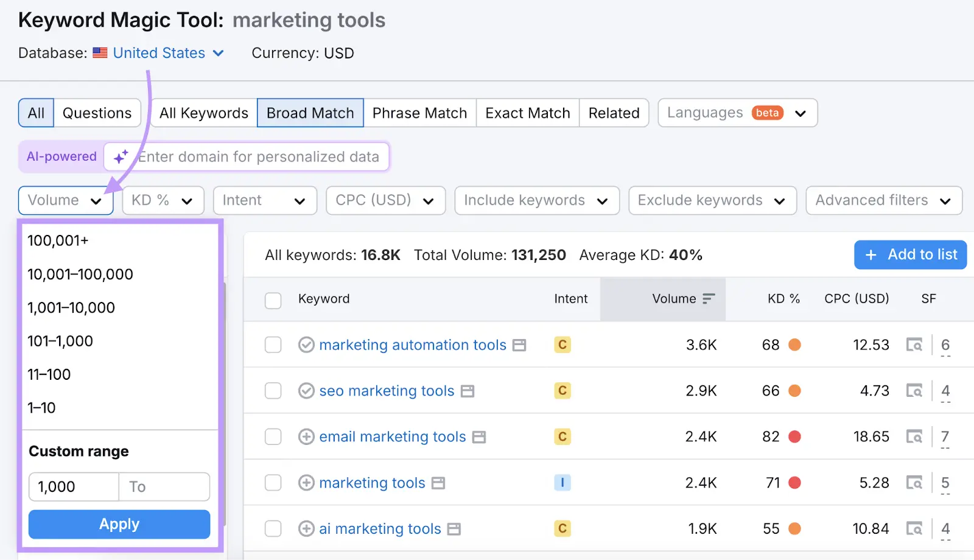Open SERP preview magnifier for "marketing tools"
Viewport: 974px width, 560px height.
coord(914,482)
